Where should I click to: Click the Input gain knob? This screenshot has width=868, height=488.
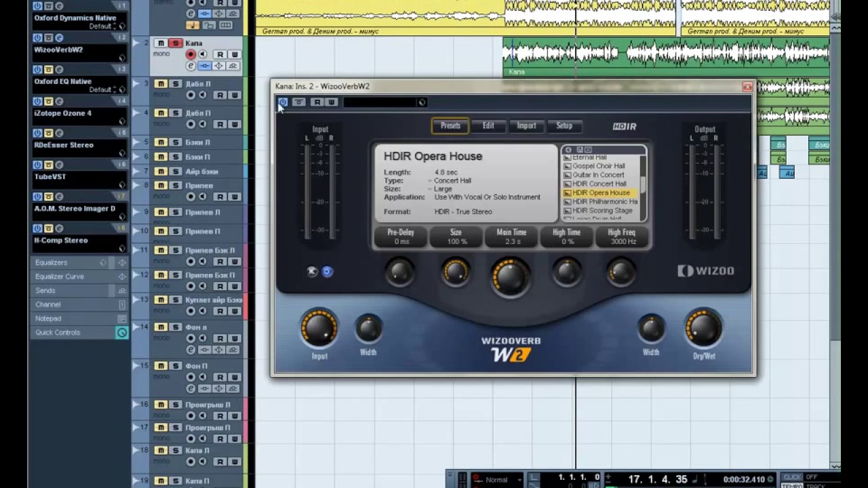[x=319, y=329]
